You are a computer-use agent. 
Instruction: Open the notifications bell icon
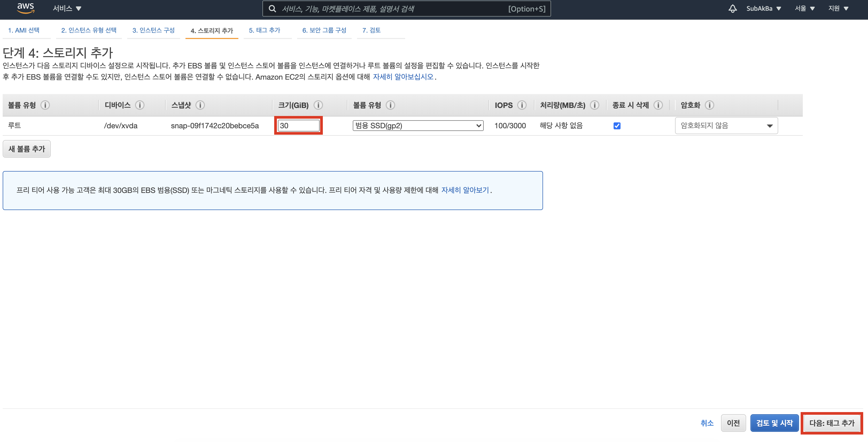pos(732,9)
